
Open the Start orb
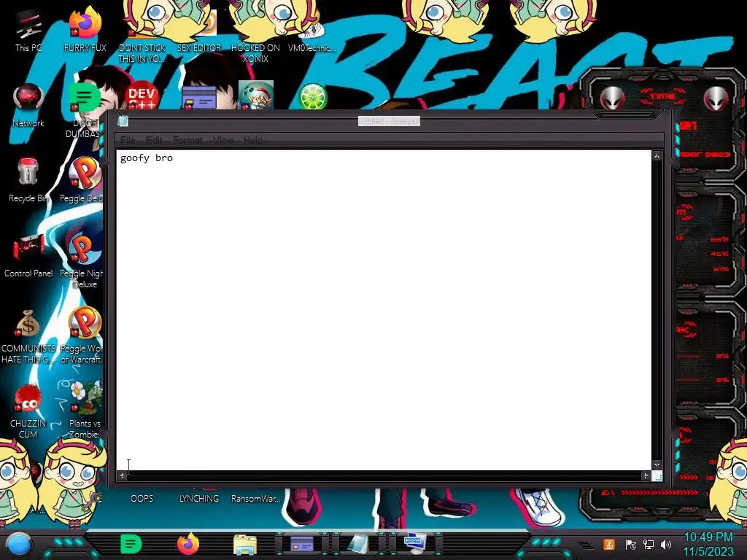coord(19,544)
